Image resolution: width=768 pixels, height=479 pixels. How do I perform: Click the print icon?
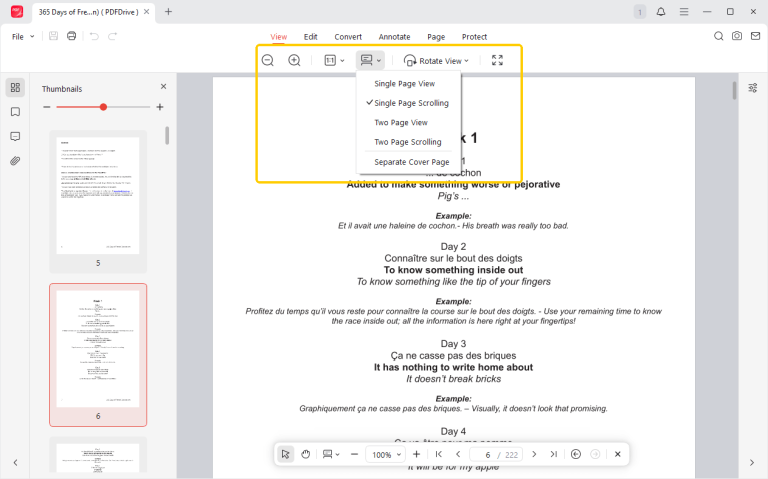tap(71, 36)
